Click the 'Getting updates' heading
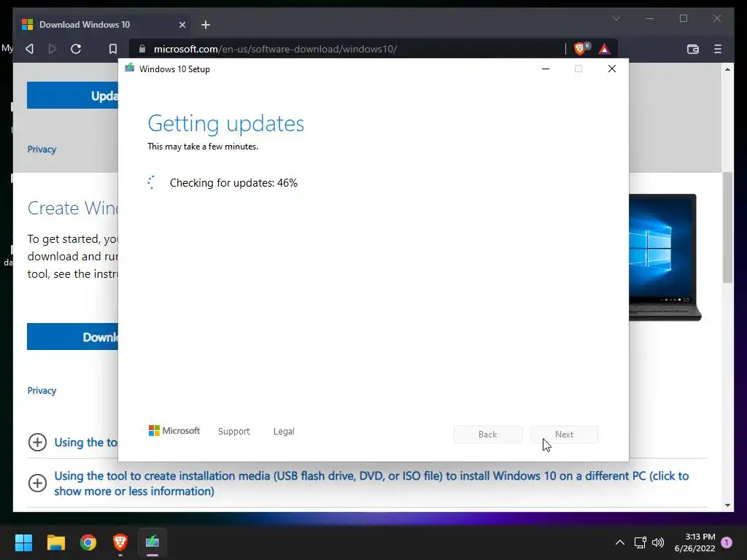 point(226,123)
